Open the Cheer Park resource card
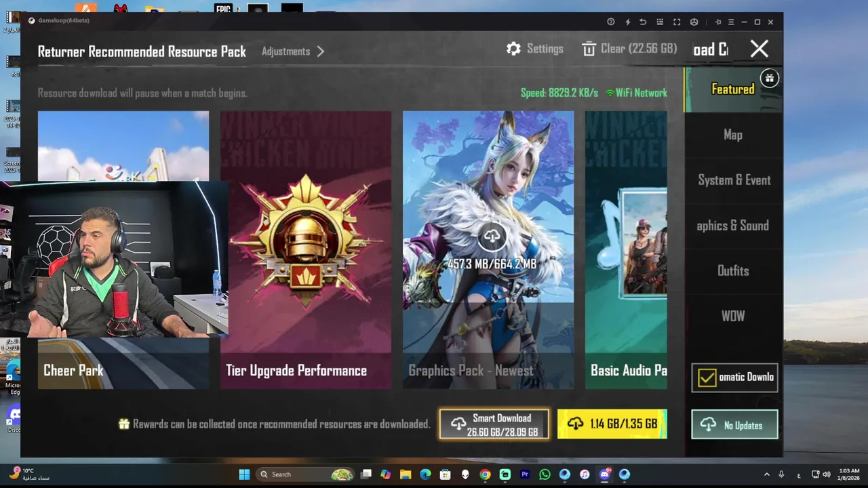The width and height of the screenshot is (868, 488). tap(123, 250)
